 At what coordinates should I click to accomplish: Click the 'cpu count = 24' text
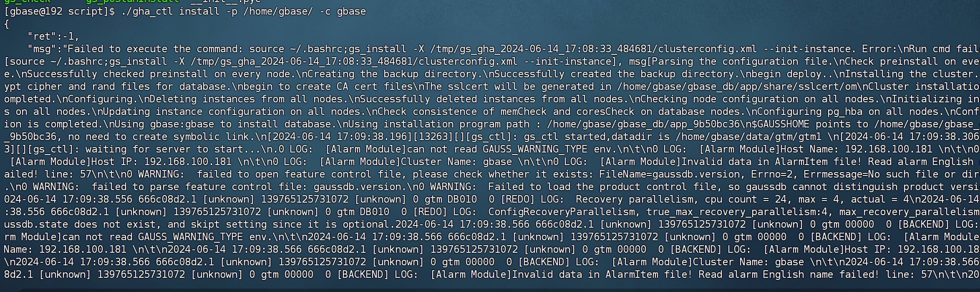[746, 200]
